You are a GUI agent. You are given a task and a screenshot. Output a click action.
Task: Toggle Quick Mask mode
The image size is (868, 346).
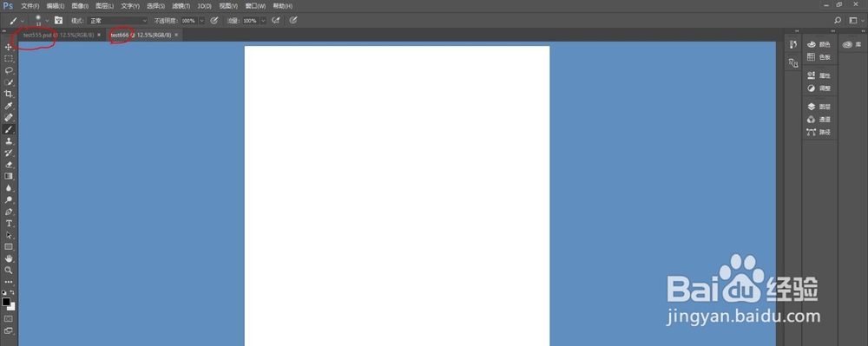[9, 319]
